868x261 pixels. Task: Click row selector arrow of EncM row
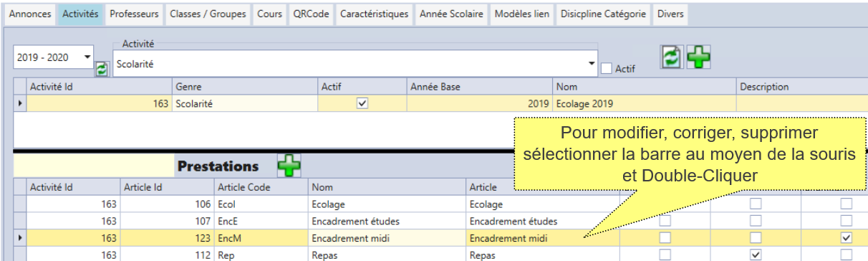point(20,237)
